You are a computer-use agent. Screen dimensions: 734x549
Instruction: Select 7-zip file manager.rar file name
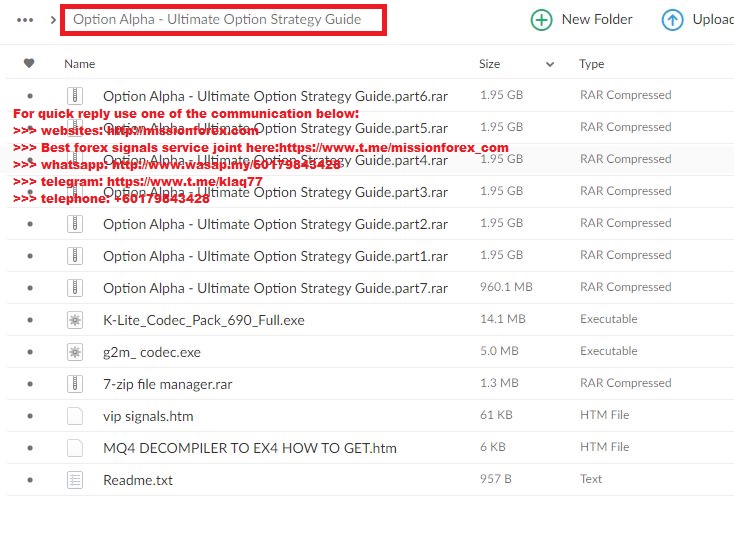168,385
